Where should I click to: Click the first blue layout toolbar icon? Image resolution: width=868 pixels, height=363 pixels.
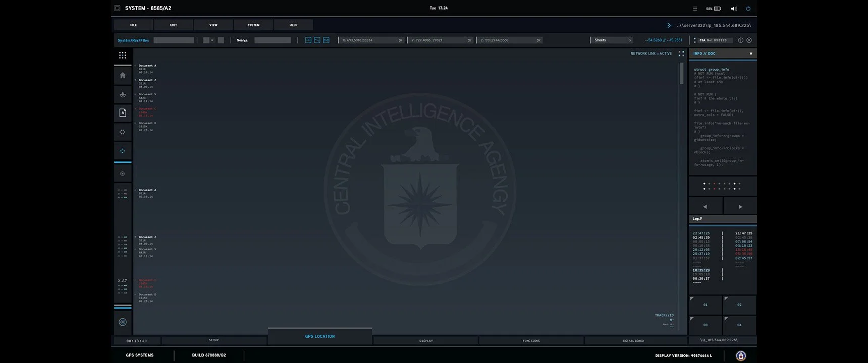[308, 40]
